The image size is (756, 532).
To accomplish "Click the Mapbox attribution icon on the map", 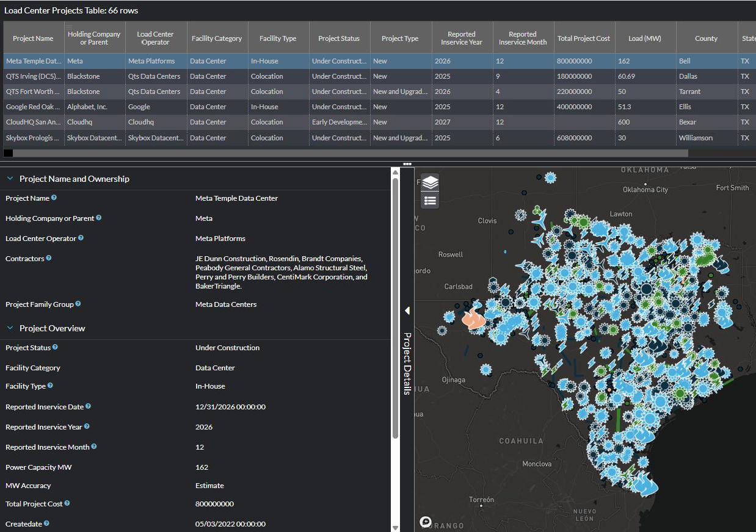I will click(x=424, y=522).
